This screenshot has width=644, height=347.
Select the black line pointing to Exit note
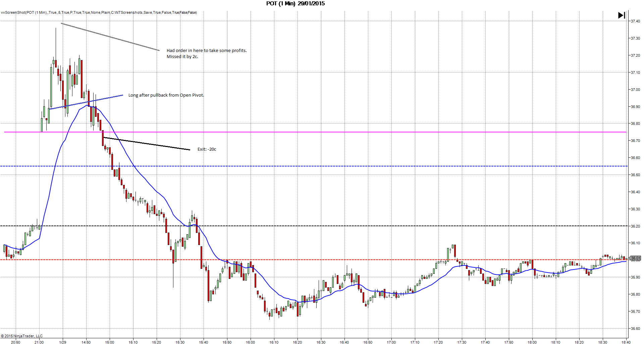click(147, 143)
